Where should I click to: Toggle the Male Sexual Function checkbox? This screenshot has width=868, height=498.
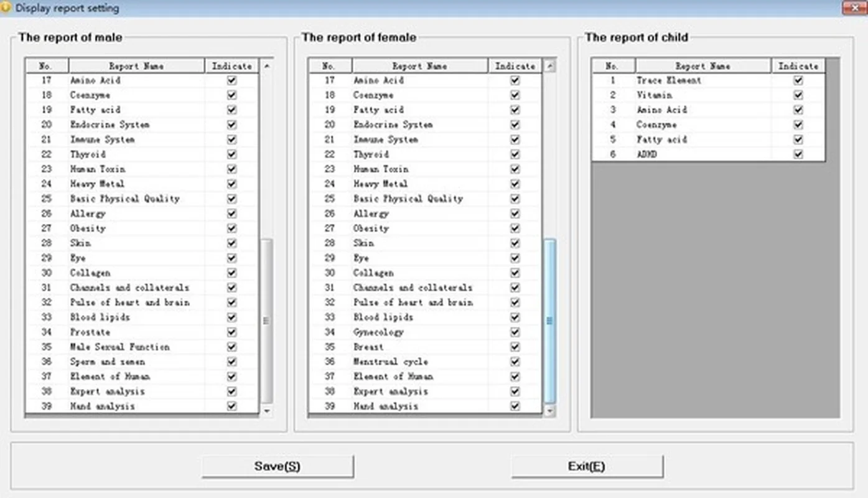pyautogui.click(x=232, y=347)
